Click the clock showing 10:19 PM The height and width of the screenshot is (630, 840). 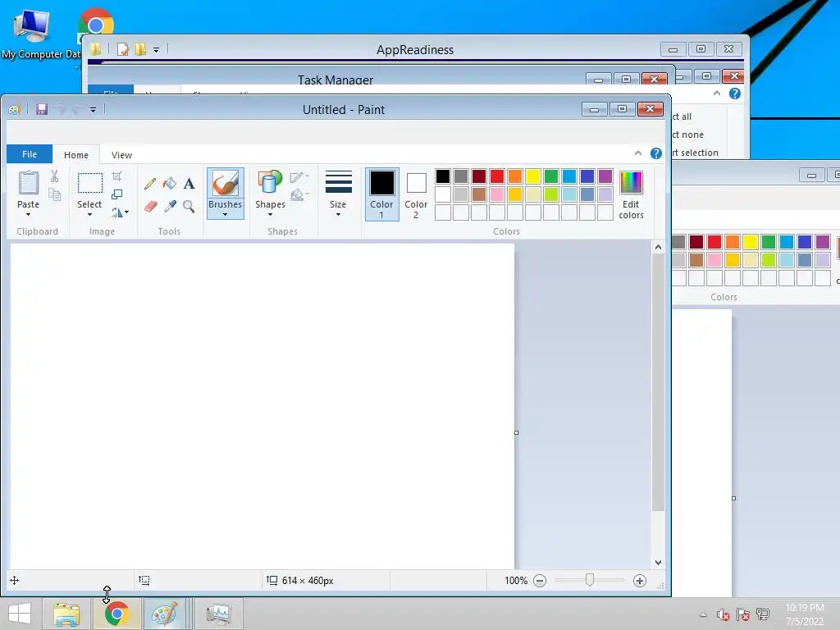tap(805, 608)
